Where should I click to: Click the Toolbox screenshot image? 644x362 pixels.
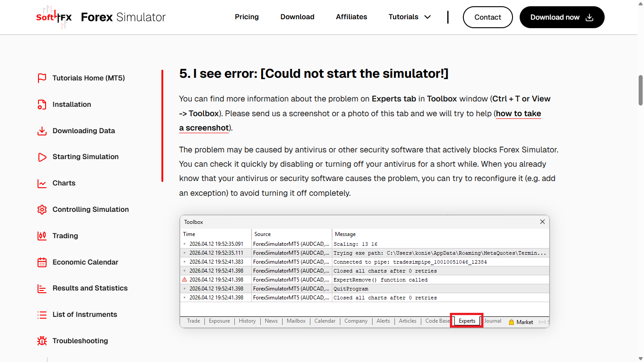(x=364, y=272)
